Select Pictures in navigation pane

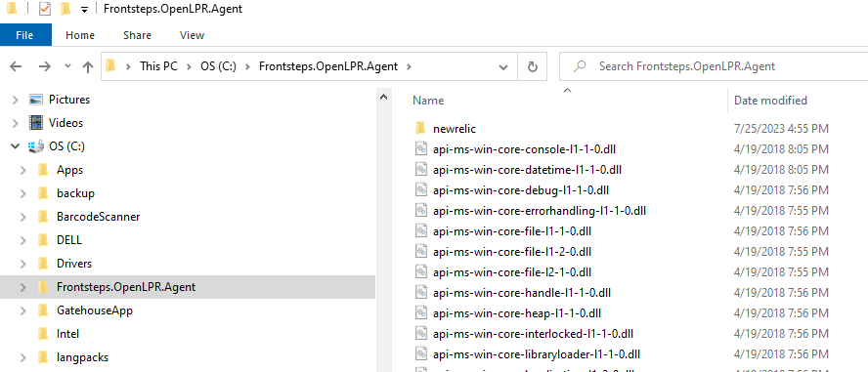(x=69, y=100)
